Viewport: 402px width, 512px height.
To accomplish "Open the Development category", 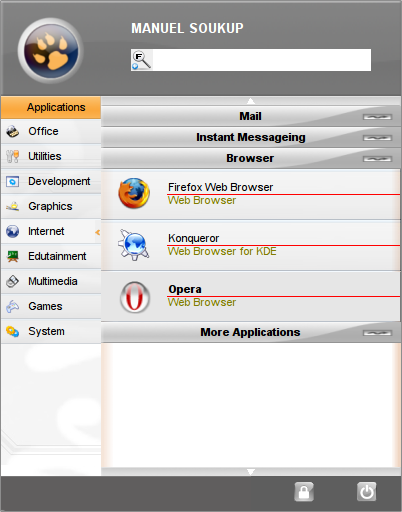I will point(51,181).
